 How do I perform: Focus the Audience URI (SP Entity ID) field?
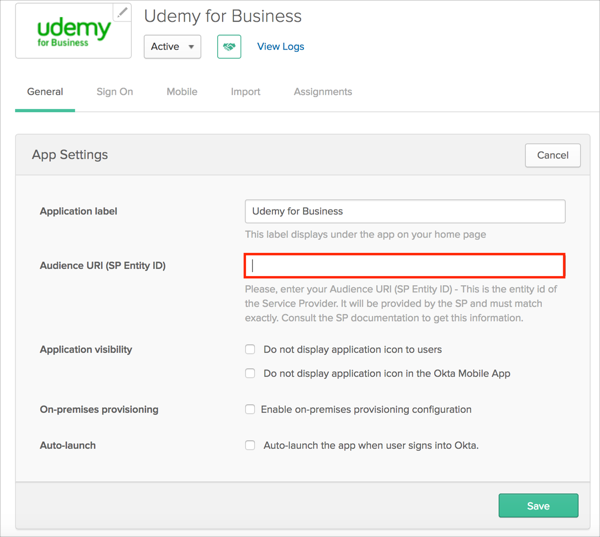pos(404,266)
